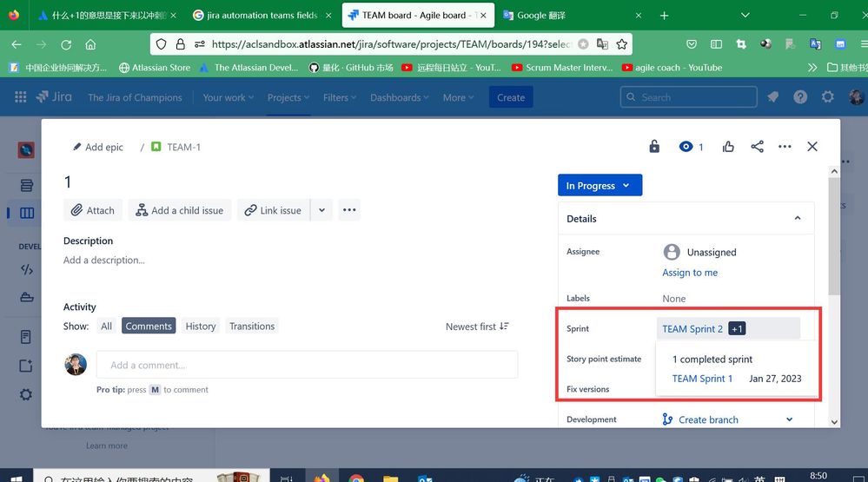868x482 pixels.
Task: Expand the Create branch development dropdown
Action: 790,419
